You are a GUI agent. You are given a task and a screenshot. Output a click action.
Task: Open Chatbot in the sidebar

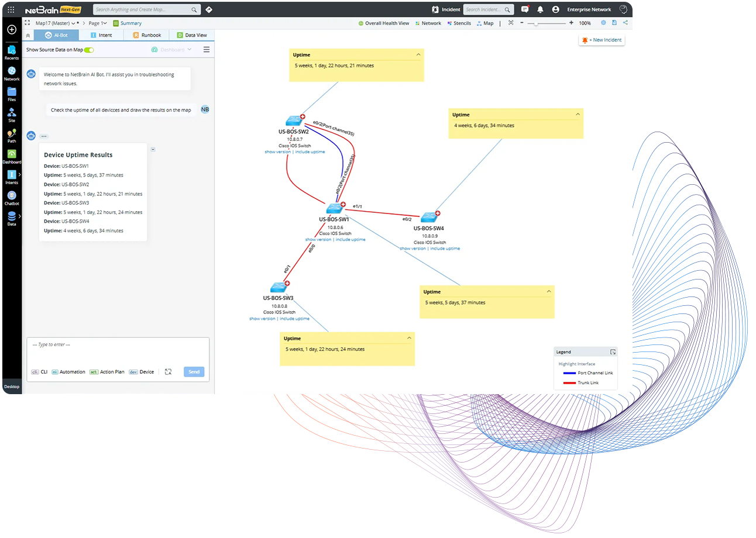[12, 198]
